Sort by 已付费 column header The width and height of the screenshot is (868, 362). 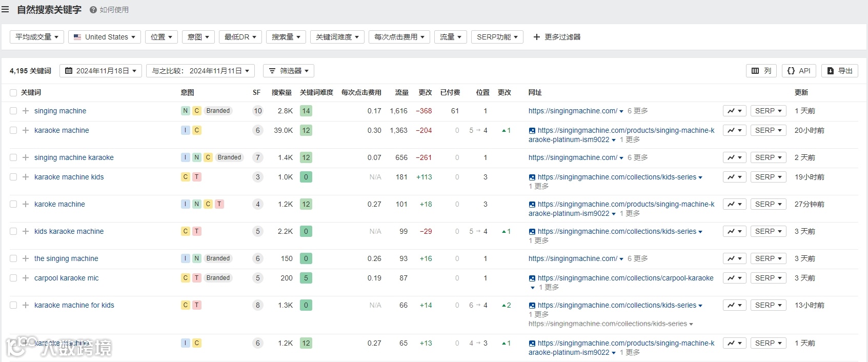[450, 93]
